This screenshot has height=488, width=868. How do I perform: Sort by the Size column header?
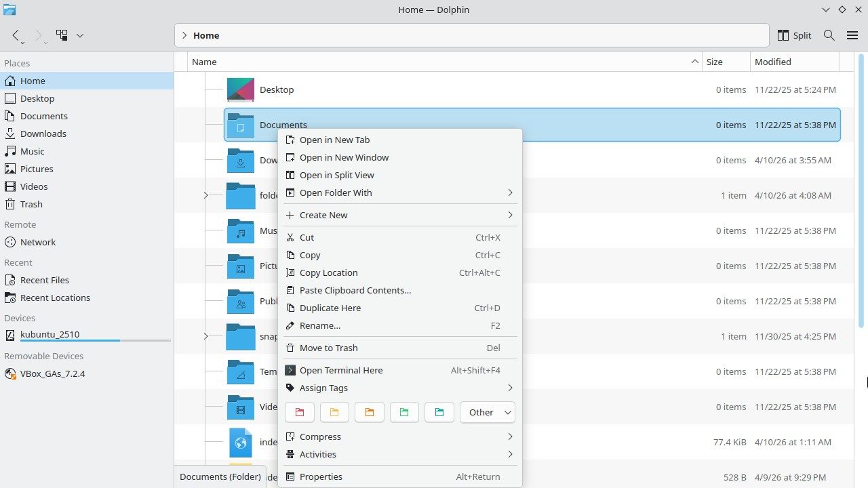(x=726, y=62)
